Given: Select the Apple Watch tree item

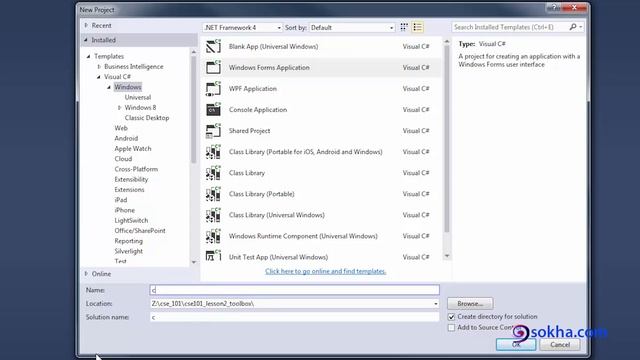Looking at the screenshot, I should pyautogui.click(x=133, y=149).
